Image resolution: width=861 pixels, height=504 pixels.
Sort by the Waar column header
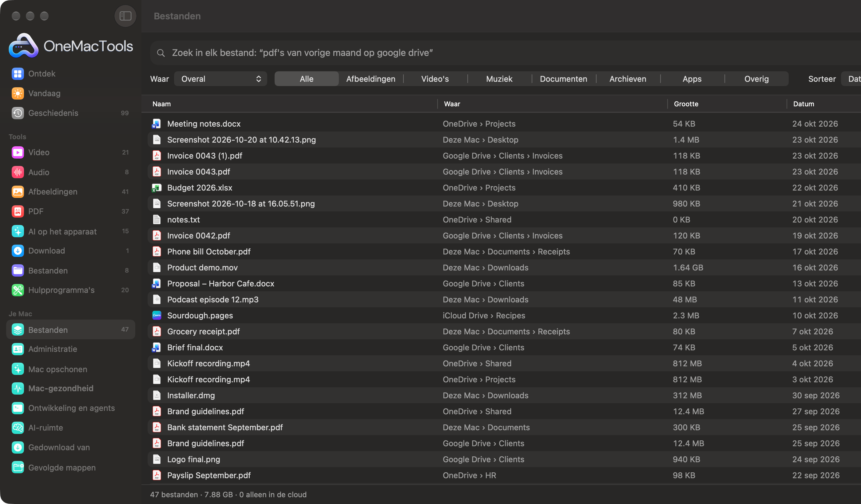pyautogui.click(x=452, y=104)
